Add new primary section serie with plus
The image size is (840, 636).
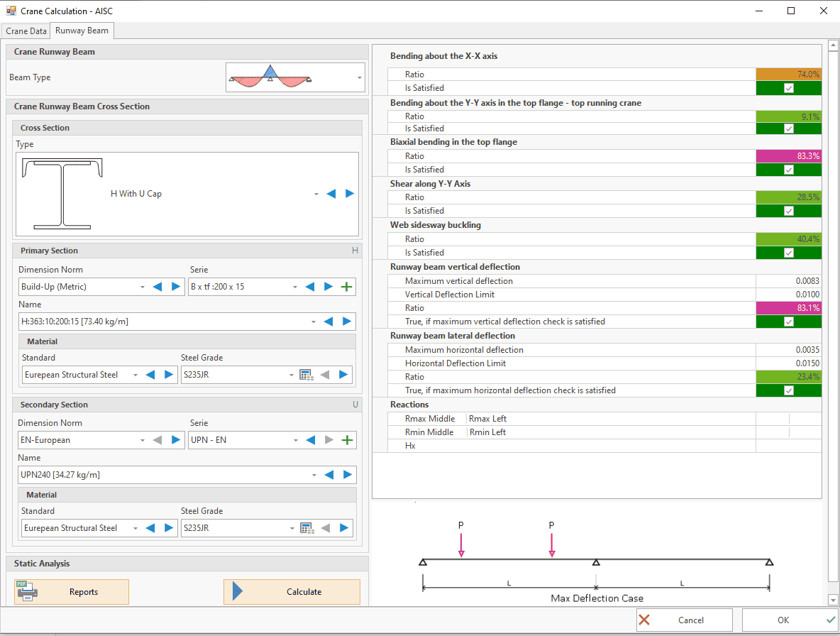pos(347,287)
